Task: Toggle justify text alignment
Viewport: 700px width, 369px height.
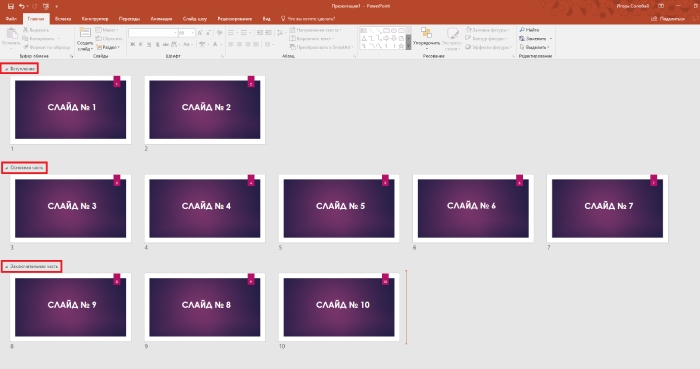Action: [256, 45]
